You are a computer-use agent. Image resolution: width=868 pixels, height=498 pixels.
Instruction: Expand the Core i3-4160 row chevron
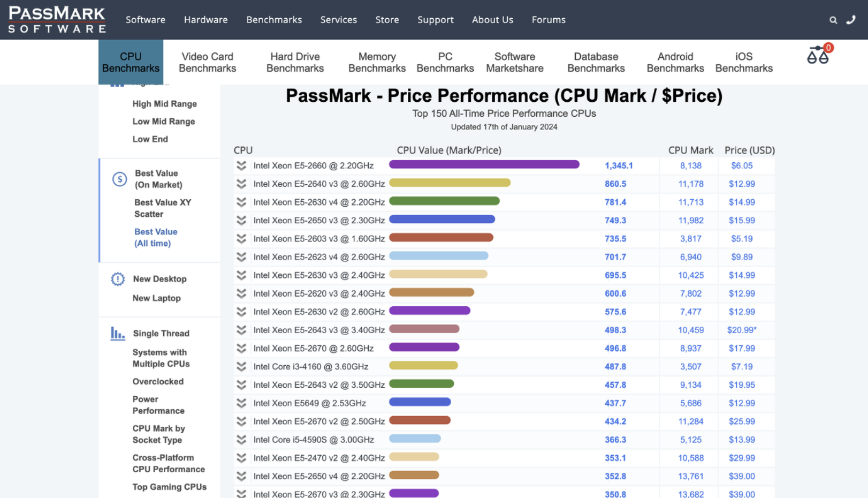241,366
